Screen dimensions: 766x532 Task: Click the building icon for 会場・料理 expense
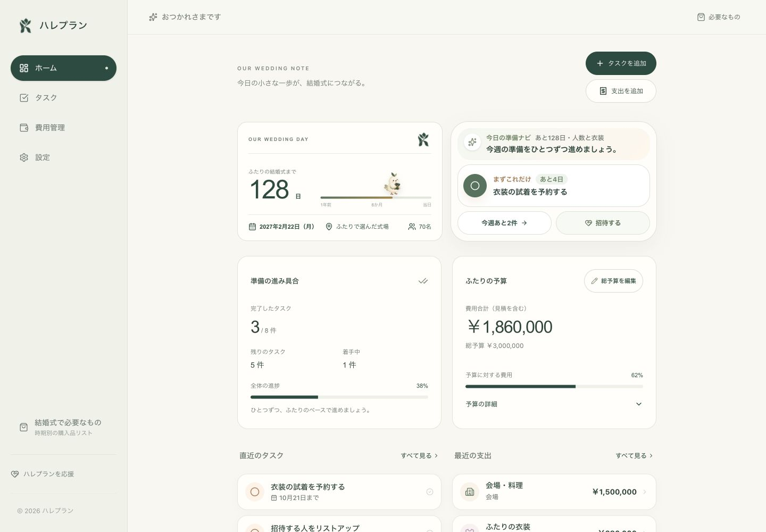pos(470,492)
